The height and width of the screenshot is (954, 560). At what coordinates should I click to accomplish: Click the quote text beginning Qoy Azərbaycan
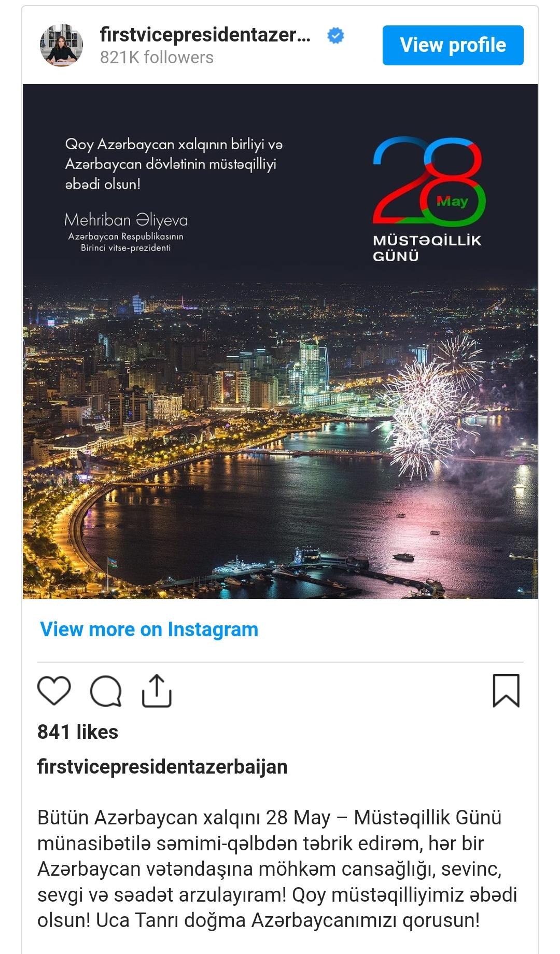point(174,164)
